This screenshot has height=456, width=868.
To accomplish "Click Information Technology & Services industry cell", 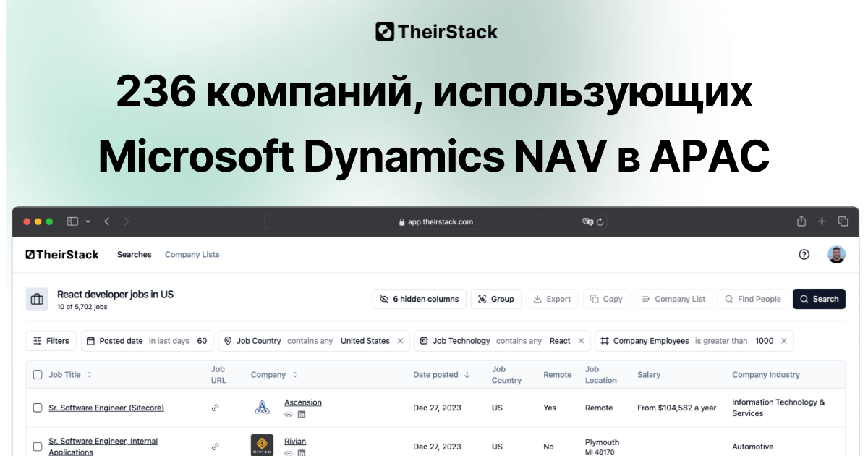I will [778, 408].
